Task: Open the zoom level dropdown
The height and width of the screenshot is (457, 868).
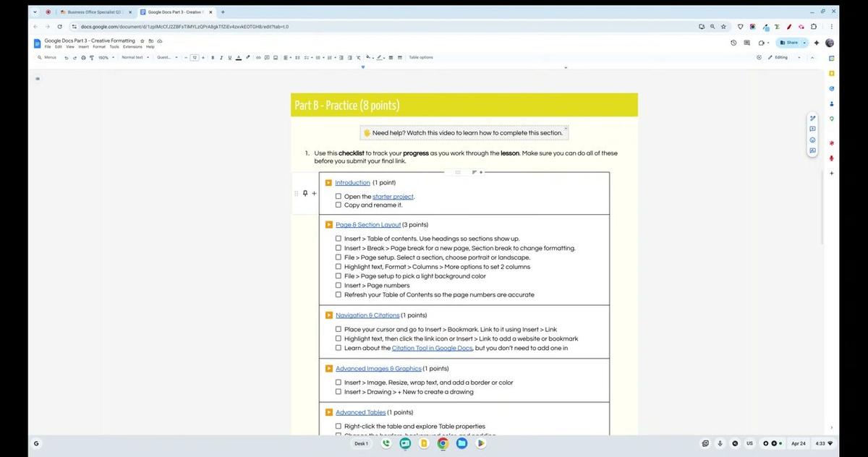Action: (105, 57)
